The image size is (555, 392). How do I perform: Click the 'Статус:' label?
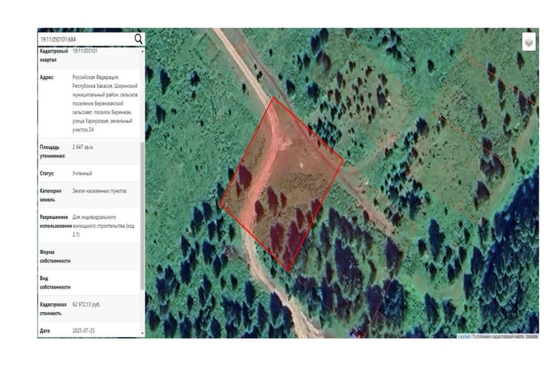(47, 173)
